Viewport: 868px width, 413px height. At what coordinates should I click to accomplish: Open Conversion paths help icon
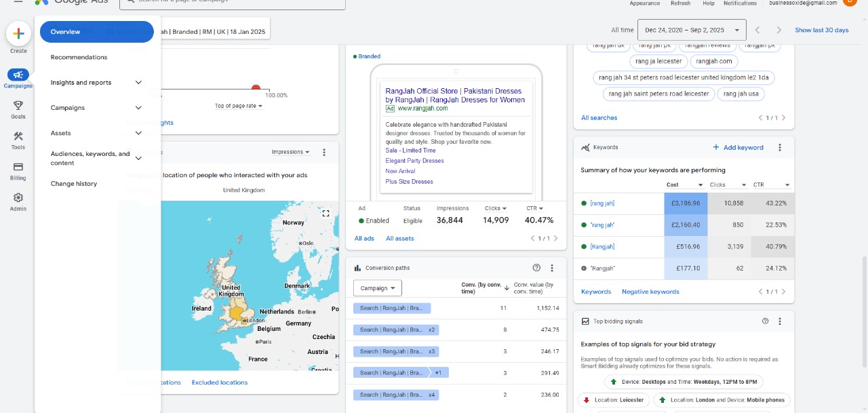point(537,268)
